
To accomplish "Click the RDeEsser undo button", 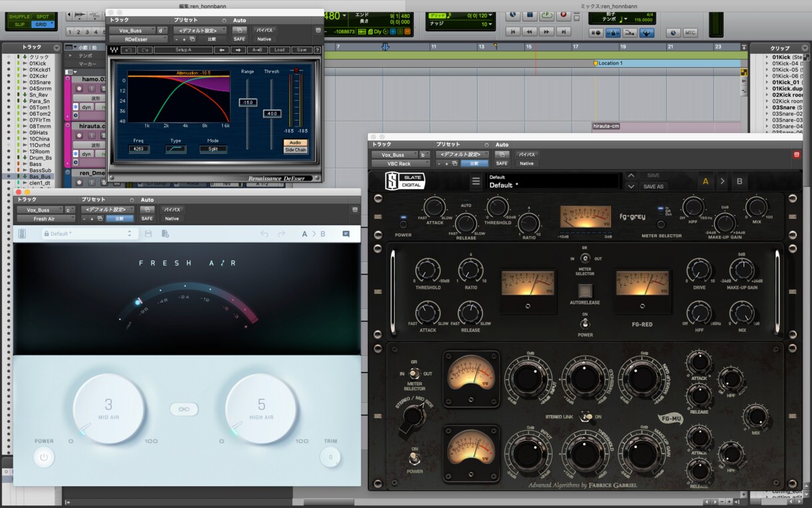I will (128, 50).
